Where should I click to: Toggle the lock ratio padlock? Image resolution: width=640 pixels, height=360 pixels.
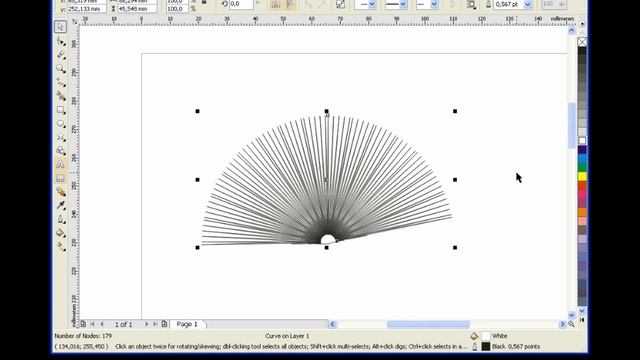click(204, 2)
